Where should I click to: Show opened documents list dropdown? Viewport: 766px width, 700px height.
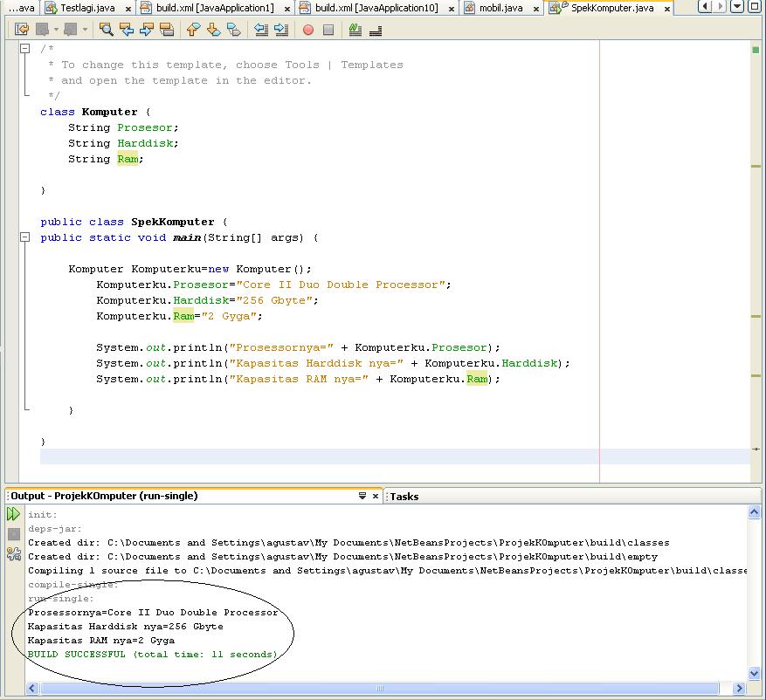point(736,6)
